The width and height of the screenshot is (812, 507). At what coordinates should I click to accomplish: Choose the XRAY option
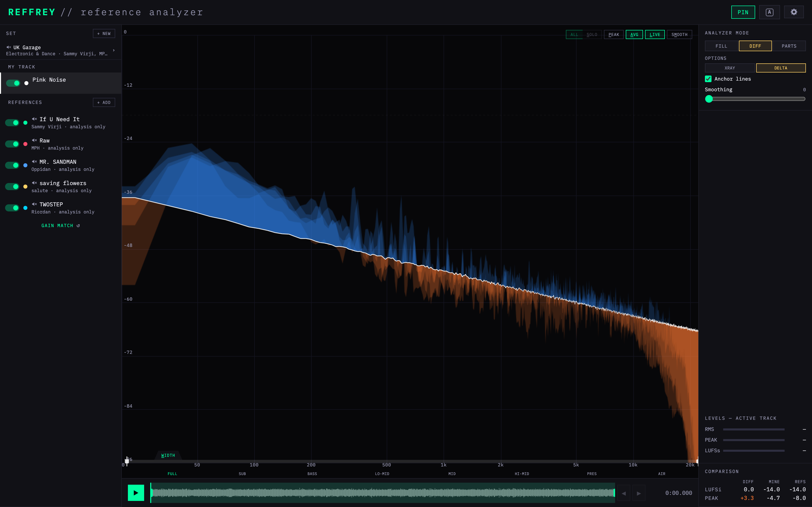coord(730,68)
